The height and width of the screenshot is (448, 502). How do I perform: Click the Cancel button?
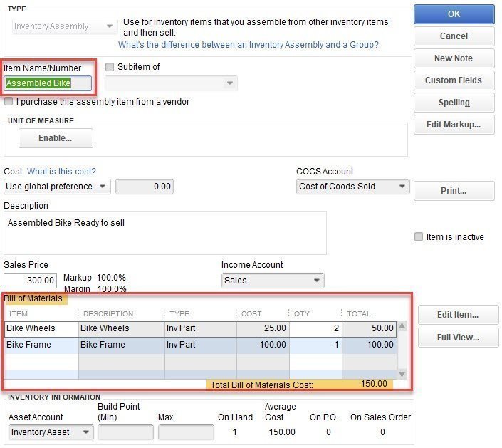454,36
